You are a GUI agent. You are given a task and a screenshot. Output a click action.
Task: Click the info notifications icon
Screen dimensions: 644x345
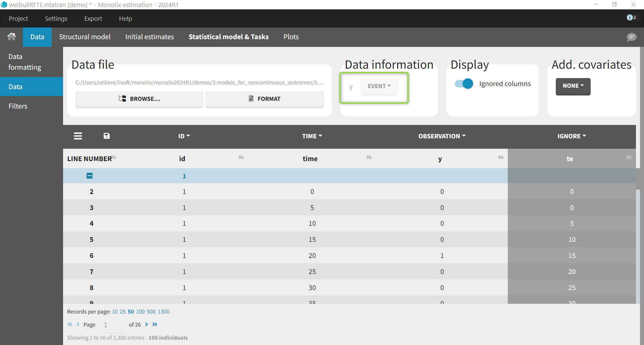tap(631, 17)
